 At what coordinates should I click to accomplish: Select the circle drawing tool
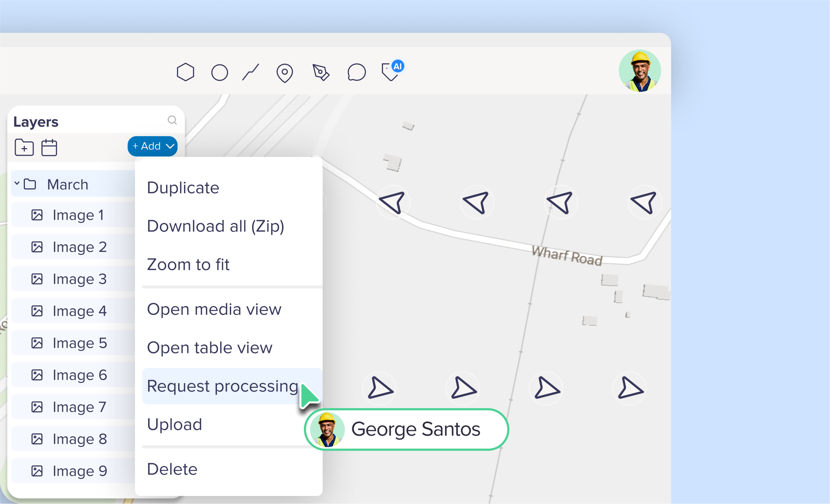point(219,72)
